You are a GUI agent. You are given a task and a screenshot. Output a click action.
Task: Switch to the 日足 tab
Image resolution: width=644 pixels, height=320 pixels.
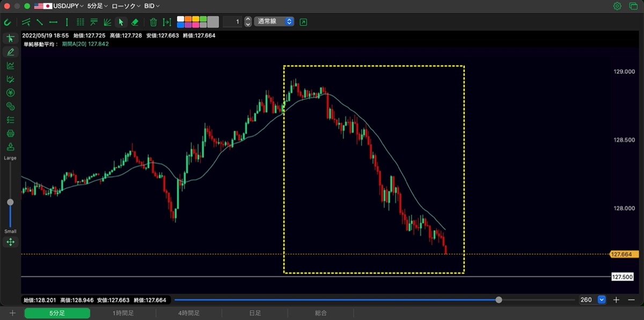(255, 313)
